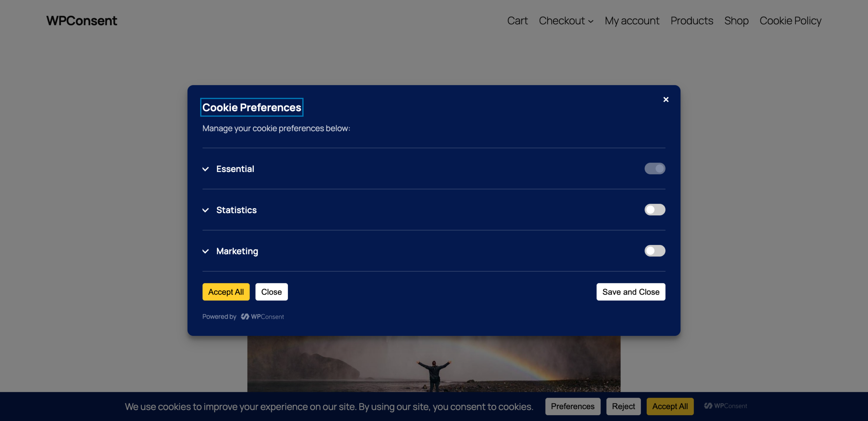Viewport: 868px width, 421px height.
Task: Expand the Statistics cookie category
Action: (236, 210)
